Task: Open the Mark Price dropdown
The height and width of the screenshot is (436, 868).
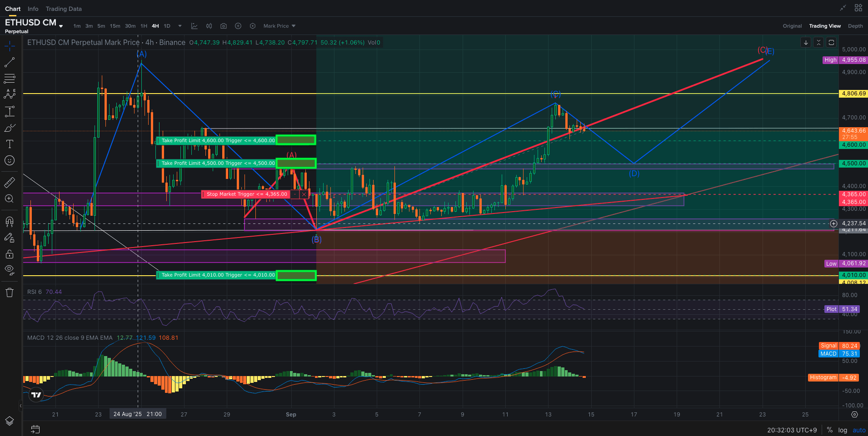Action: pyautogui.click(x=279, y=26)
